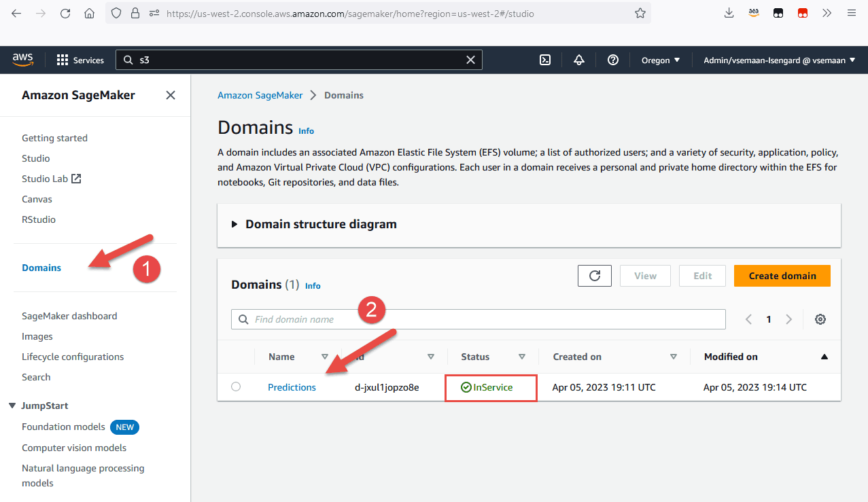Open table preferences gear icon

tap(820, 319)
